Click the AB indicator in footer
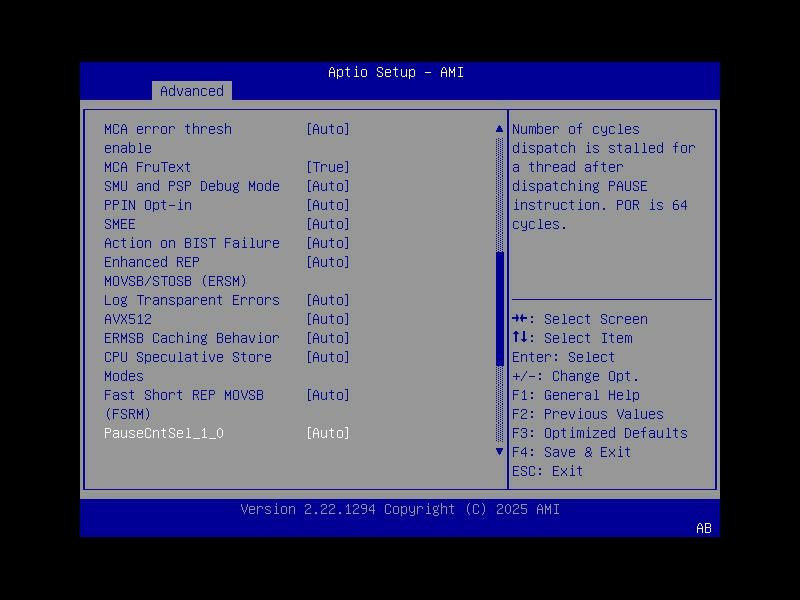 (x=704, y=528)
